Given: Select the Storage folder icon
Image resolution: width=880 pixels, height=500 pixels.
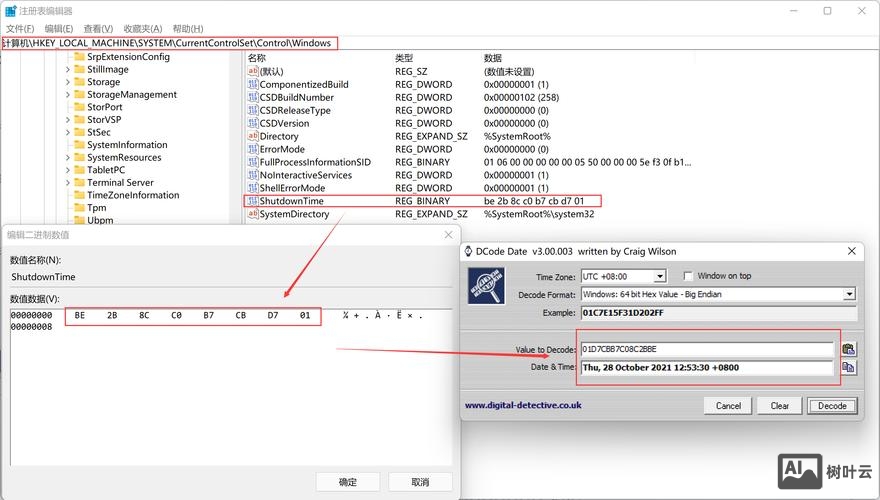Looking at the screenshot, I should click(79, 82).
